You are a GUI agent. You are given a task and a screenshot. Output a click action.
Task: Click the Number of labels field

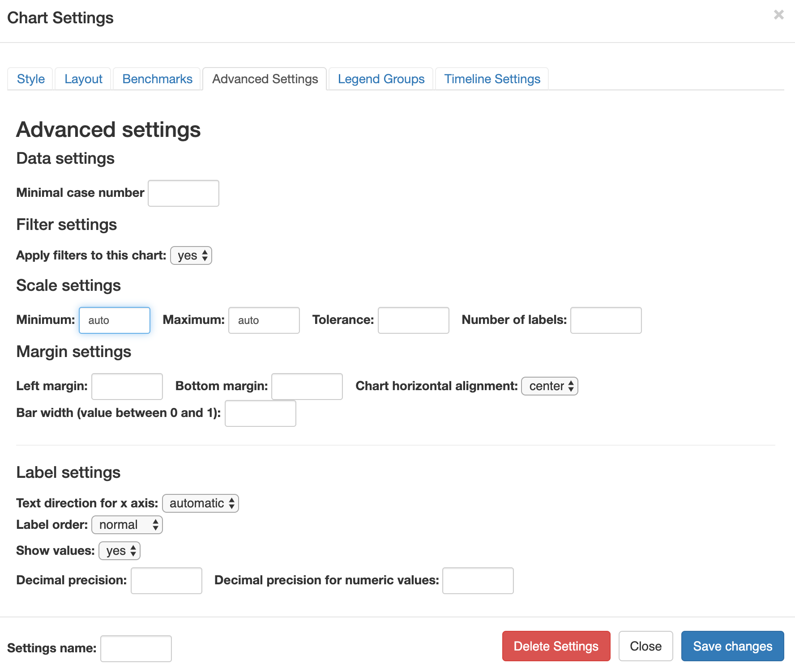(x=606, y=320)
